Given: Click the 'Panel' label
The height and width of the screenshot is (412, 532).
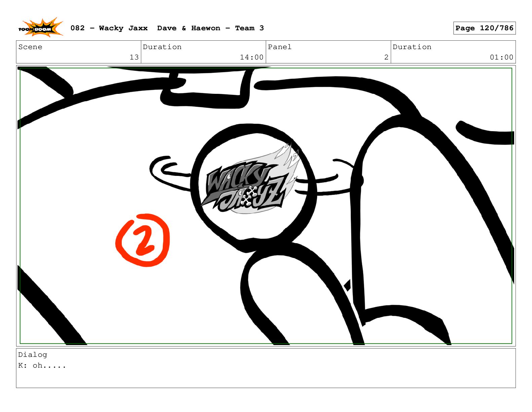Looking at the screenshot, I should tap(280, 47).
